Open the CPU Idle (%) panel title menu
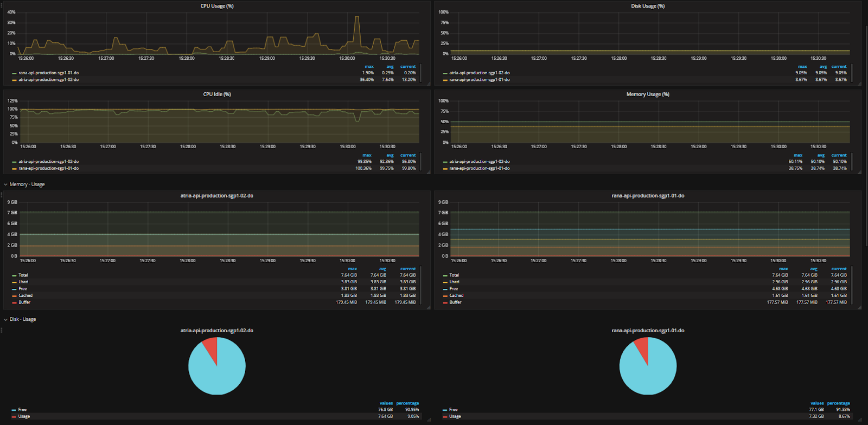Viewport: 868px width, 425px height. click(x=217, y=94)
